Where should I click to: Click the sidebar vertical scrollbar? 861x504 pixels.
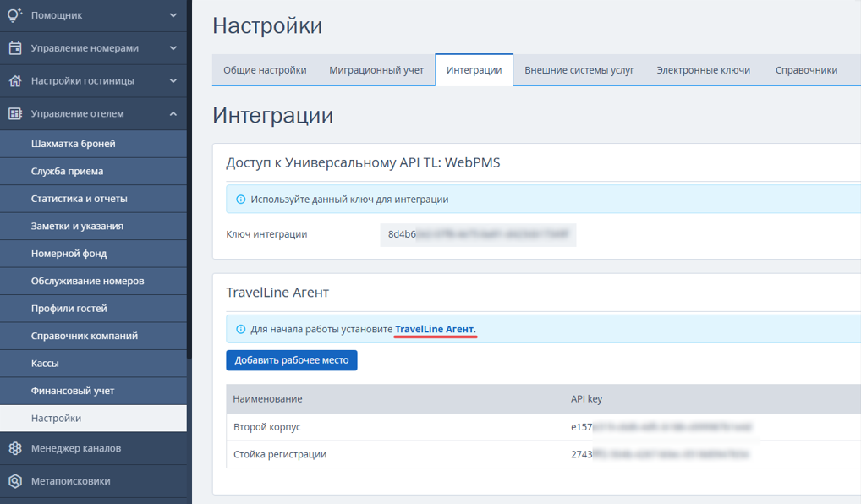point(189,179)
